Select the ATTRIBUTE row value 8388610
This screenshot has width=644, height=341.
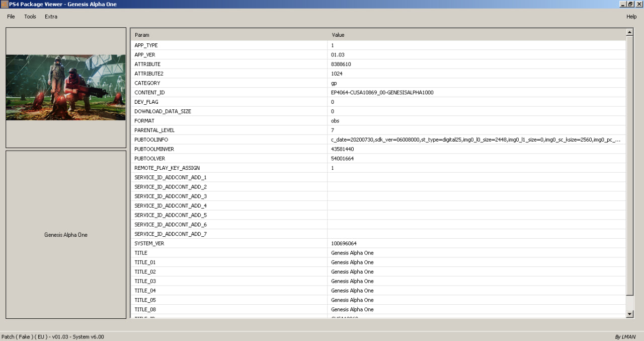[341, 64]
